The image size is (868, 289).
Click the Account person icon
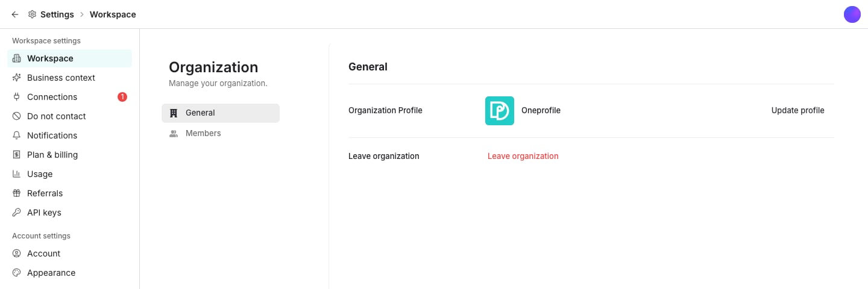pyautogui.click(x=17, y=253)
